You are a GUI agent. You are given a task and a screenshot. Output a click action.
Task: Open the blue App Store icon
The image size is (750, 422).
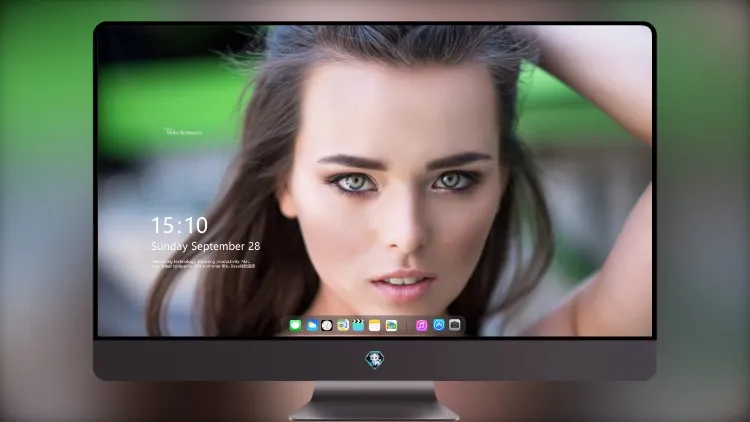pos(439,325)
